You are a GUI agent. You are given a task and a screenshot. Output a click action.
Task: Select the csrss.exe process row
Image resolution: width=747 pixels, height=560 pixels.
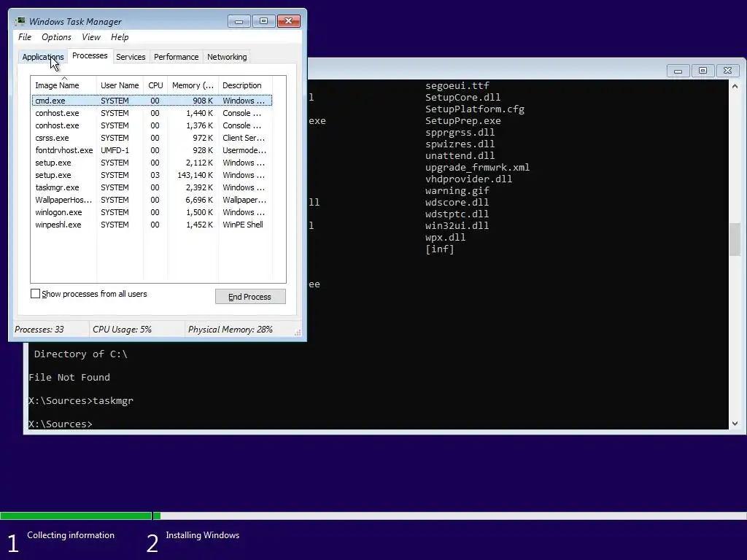152,138
